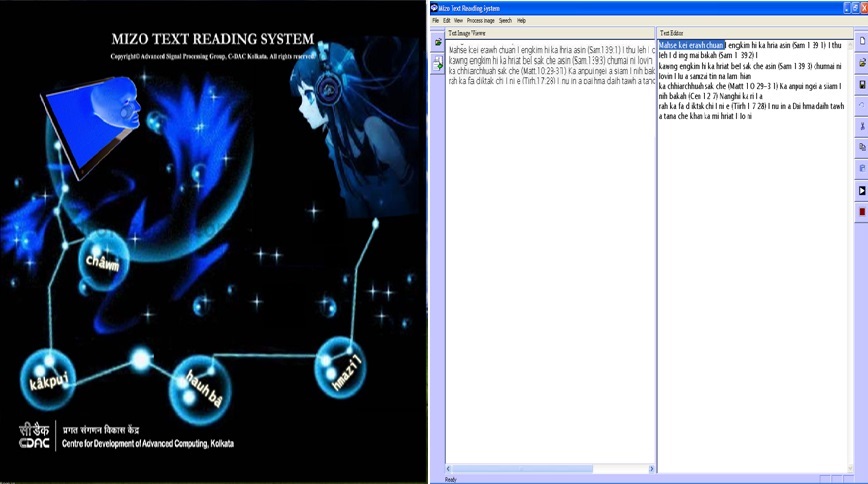Open the Speech menu

coord(505,20)
